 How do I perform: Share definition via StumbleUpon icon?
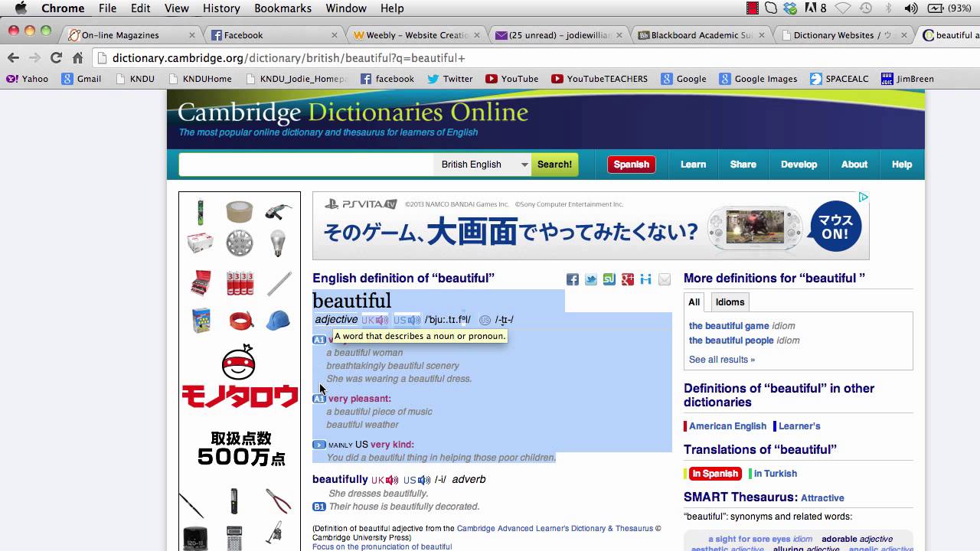pyautogui.click(x=609, y=279)
